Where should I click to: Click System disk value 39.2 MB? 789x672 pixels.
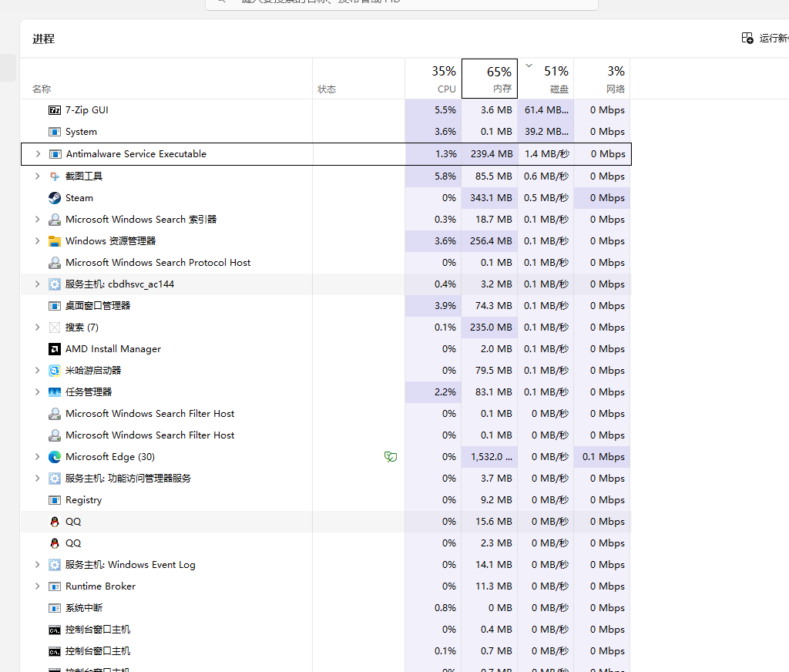pyautogui.click(x=546, y=131)
